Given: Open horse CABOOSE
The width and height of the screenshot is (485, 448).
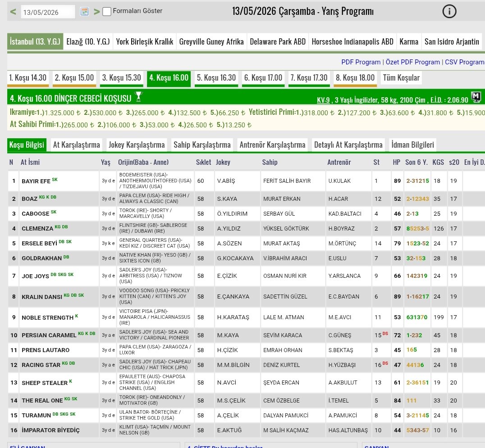Looking at the screenshot, I should 35,214.
